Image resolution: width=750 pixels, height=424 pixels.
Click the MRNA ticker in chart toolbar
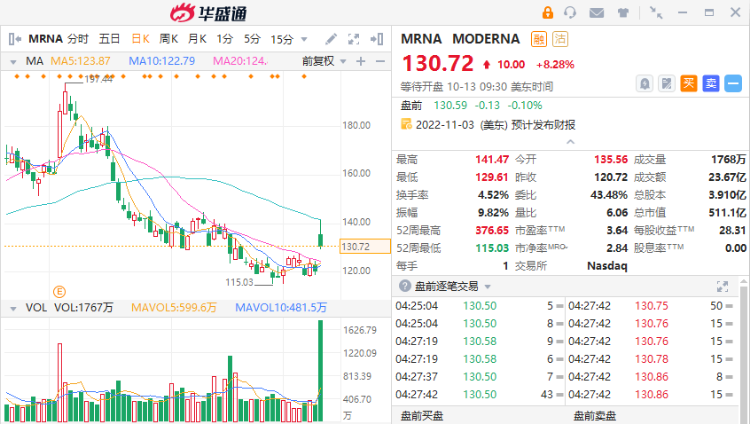(45, 39)
